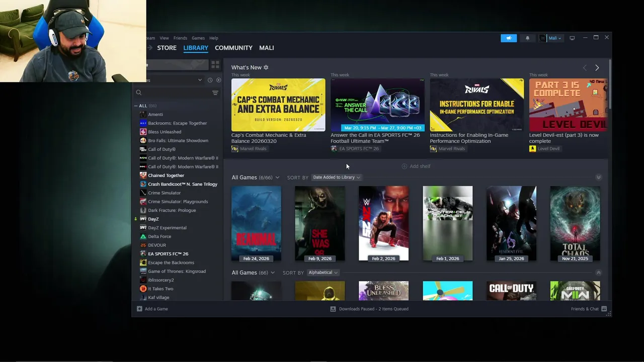644x362 pixels.
Task: Show previous What's New items arrow
Action: pyautogui.click(x=585, y=68)
